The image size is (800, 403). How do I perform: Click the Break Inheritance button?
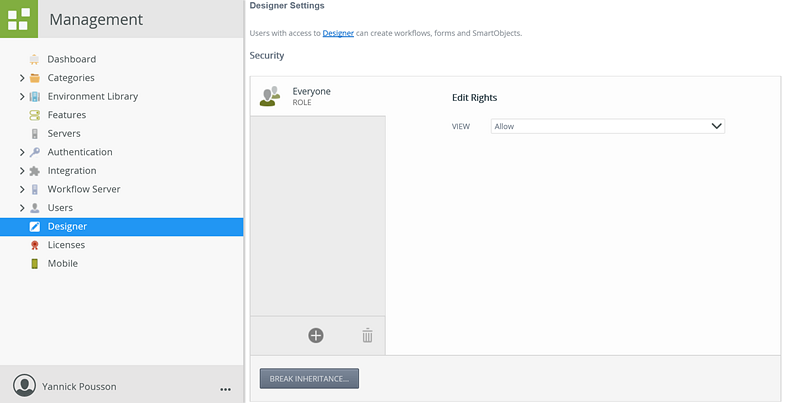point(309,379)
